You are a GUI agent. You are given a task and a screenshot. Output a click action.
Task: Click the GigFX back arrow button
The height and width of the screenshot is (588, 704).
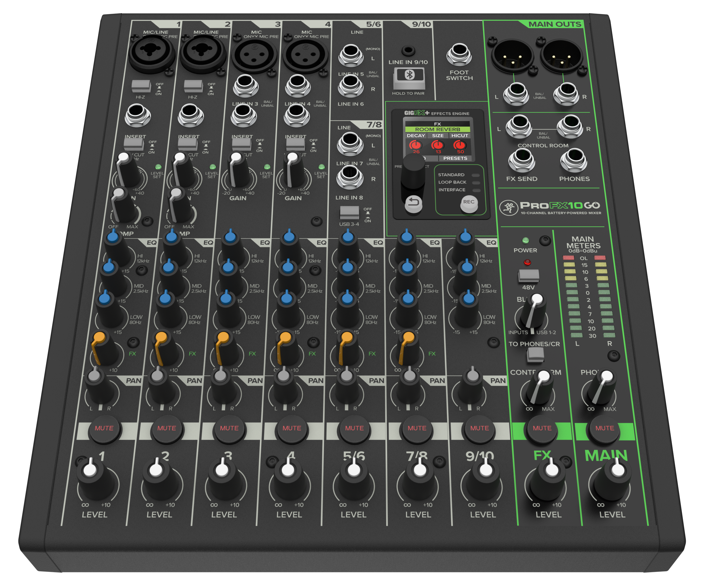[x=413, y=203]
